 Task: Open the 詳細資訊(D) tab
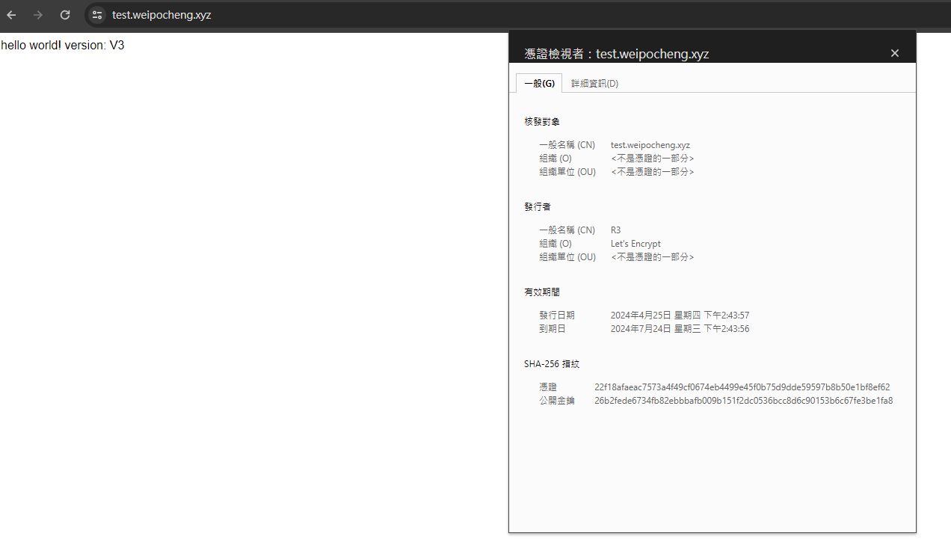pyautogui.click(x=594, y=84)
